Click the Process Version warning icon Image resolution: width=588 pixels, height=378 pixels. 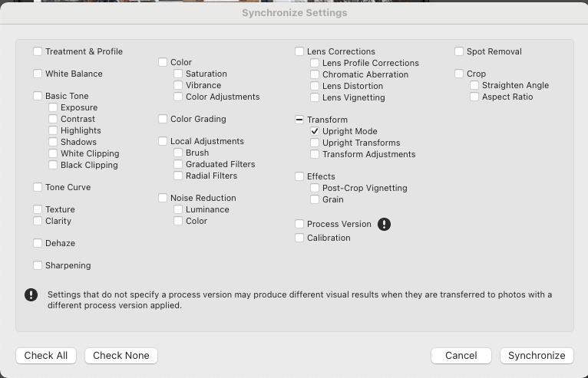click(385, 225)
